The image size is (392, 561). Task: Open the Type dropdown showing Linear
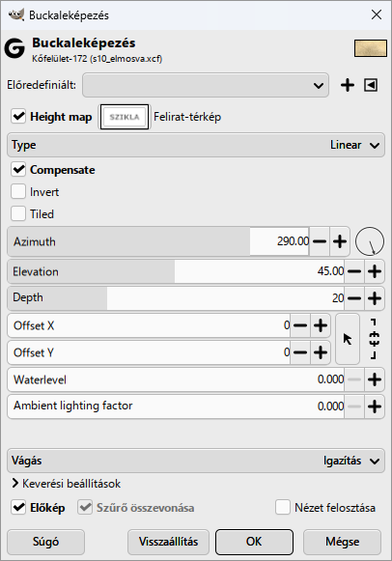[196, 145]
